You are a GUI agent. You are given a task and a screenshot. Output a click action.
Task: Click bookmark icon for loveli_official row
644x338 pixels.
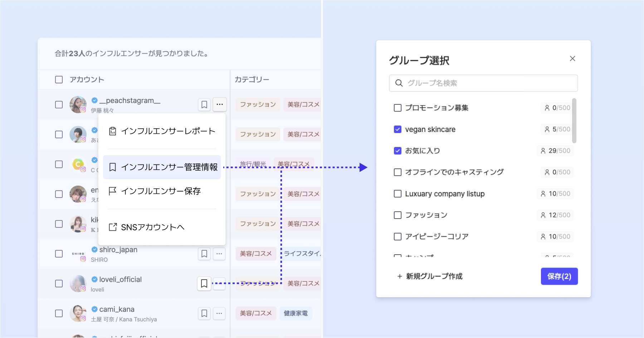click(x=204, y=284)
